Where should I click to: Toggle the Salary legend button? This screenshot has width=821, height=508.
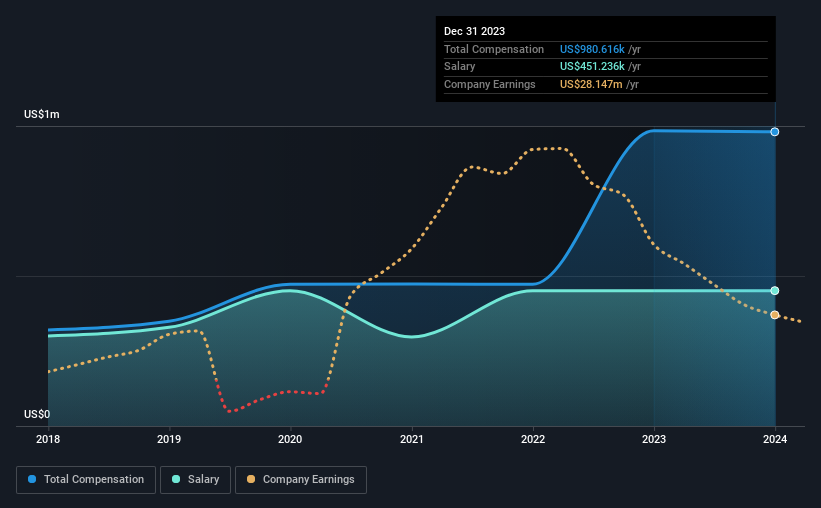tap(195, 480)
